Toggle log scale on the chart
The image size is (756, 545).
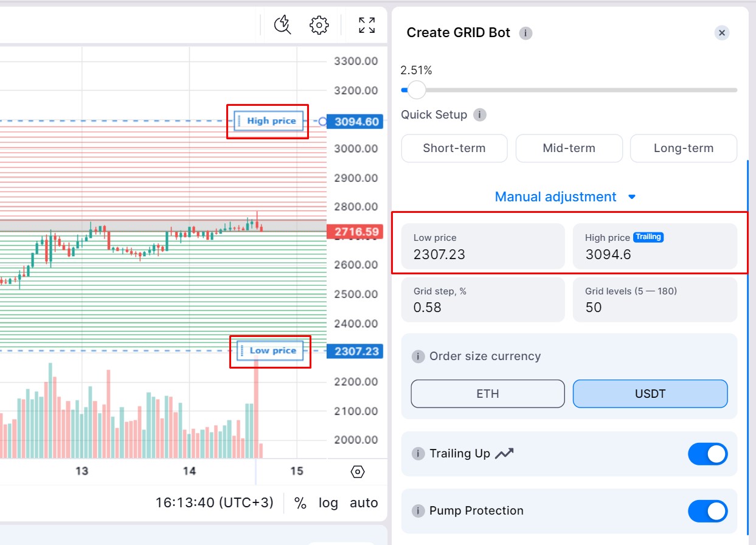[x=328, y=503]
